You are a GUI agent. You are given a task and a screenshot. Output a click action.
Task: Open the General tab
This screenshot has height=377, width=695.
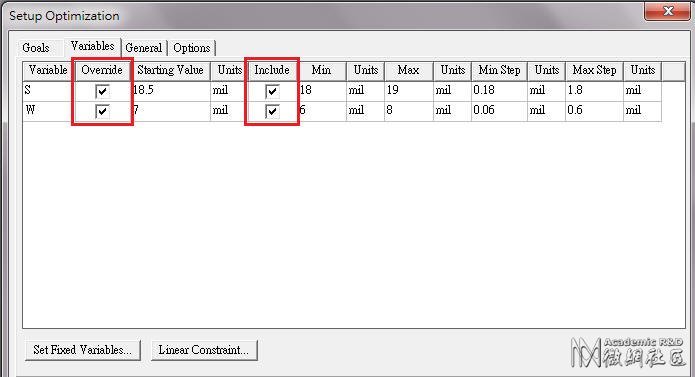pos(144,48)
